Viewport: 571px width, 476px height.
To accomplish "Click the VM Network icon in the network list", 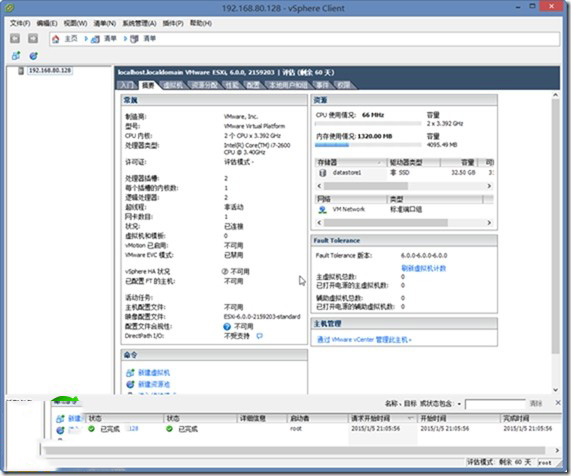I will pos(323,209).
